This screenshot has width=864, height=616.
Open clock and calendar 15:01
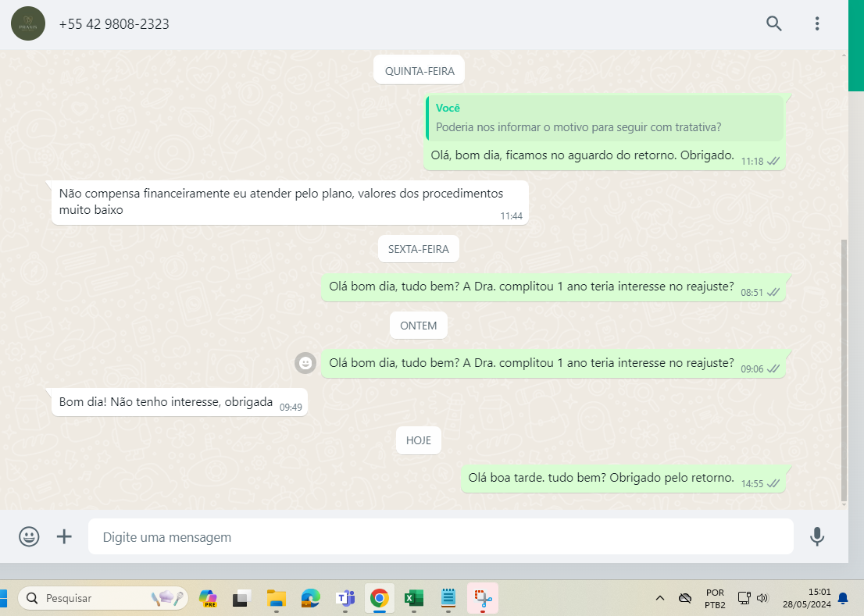coord(807,598)
